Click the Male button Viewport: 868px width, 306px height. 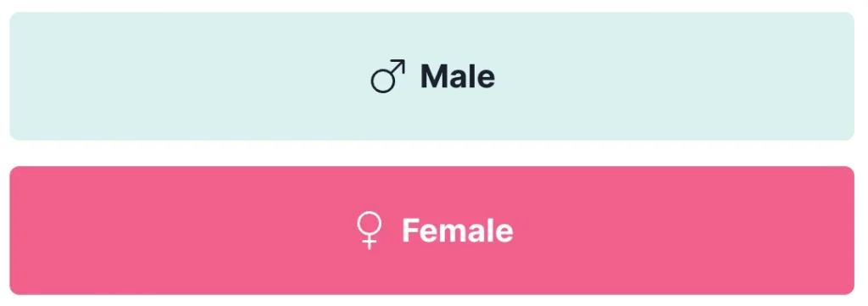[431, 76]
